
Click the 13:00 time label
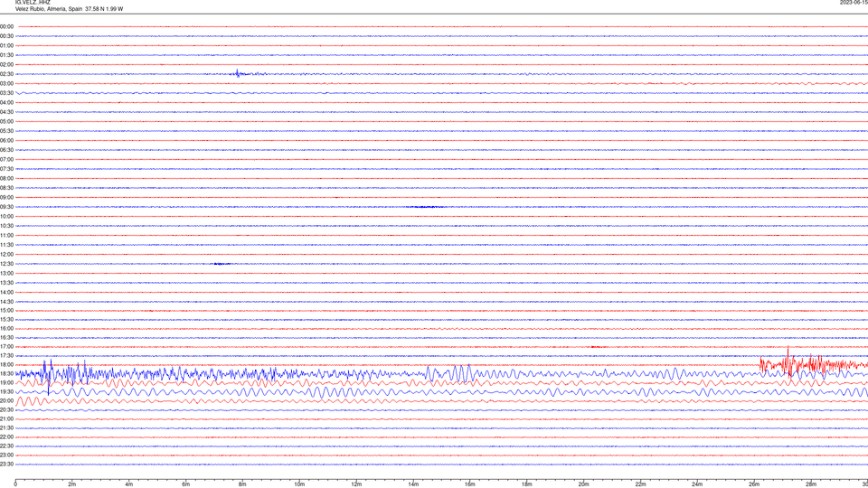pos(6,273)
